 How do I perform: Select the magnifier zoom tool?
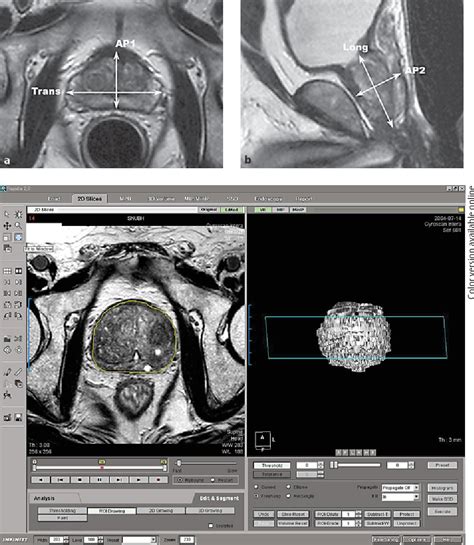18,226
